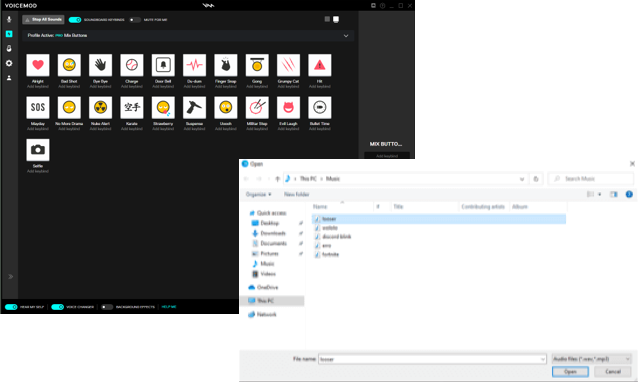Select Downloads in the navigation pane
This screenshot has height=382, width=638.
(273, 233)
